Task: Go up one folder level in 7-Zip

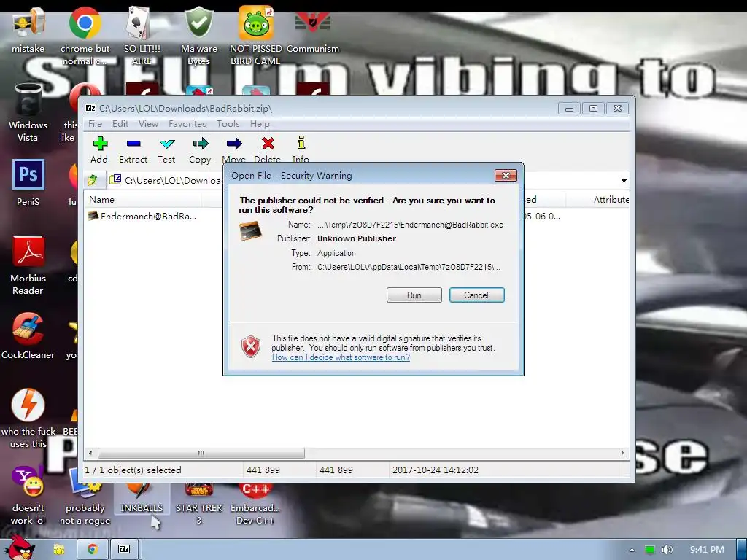Action: 93,180
